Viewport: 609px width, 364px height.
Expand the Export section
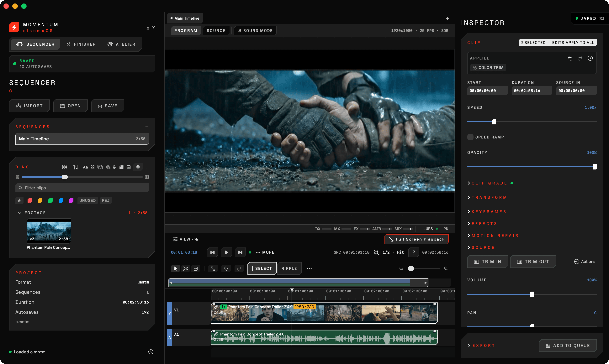[481, 346]
